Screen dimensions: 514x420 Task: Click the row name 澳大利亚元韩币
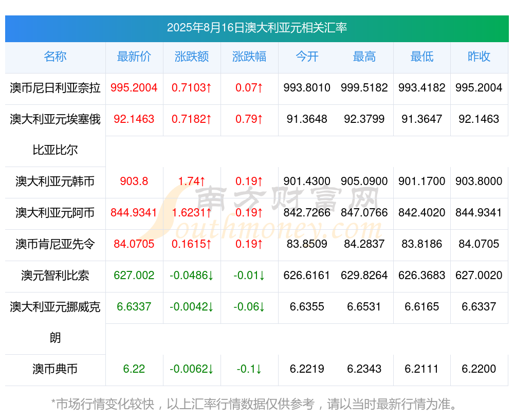tap(55, 181)
